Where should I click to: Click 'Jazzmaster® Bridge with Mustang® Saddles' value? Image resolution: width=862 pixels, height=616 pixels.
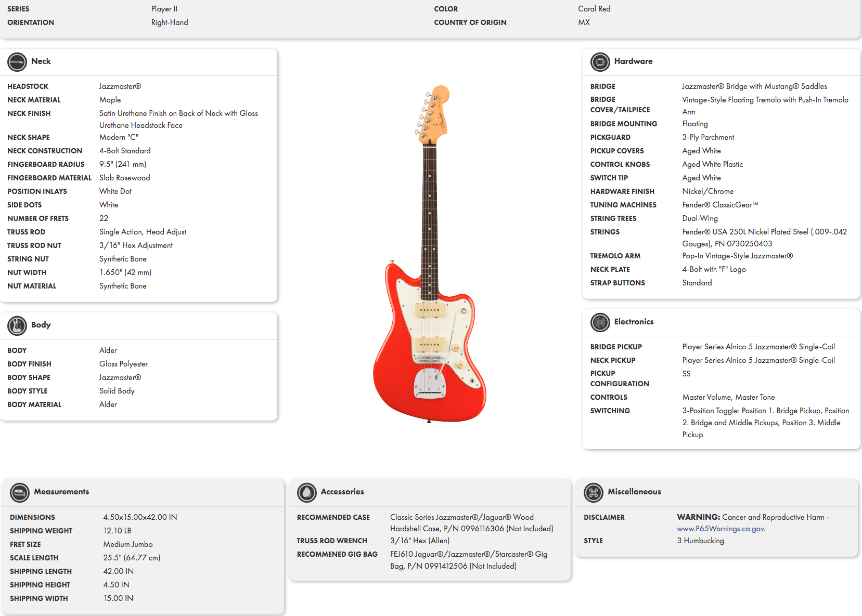(x=754, y=86)
